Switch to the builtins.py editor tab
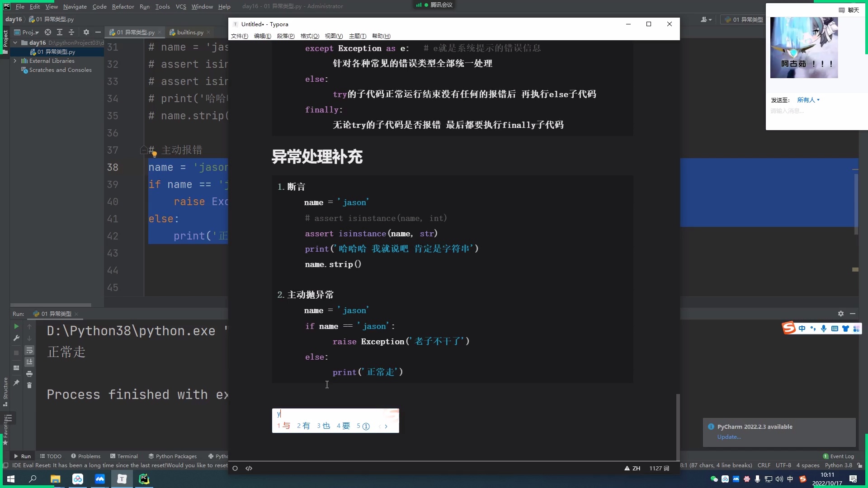The width and height of the screenshot is (868, 488). (189, 32)
